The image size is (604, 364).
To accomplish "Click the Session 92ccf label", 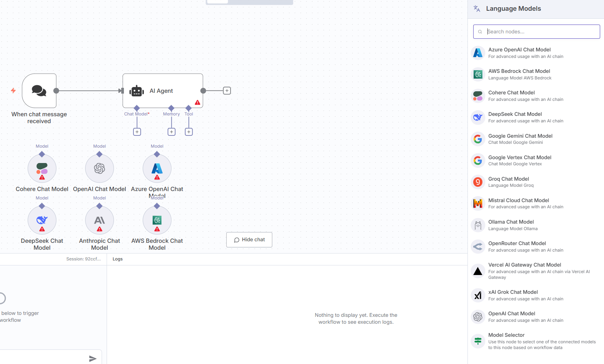I will point(84,259).
